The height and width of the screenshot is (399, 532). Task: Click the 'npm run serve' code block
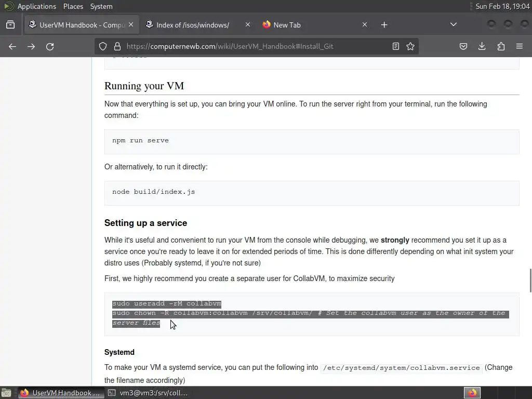pos(312,141)
